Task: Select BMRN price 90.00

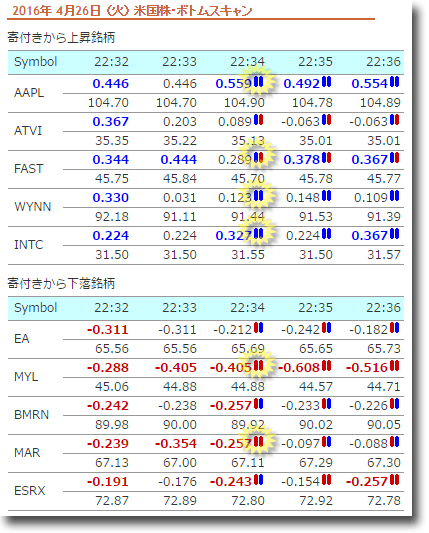Action: (x=180, y=425)
